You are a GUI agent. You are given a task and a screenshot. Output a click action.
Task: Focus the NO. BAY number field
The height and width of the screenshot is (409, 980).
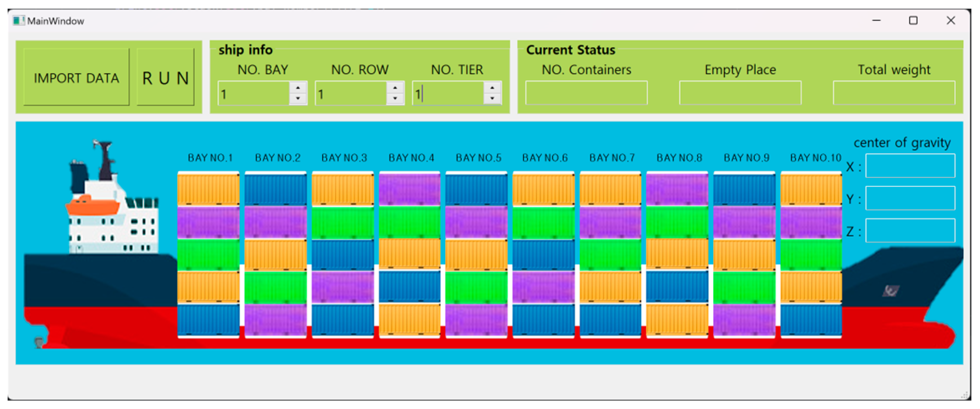(x=254, y=93)
